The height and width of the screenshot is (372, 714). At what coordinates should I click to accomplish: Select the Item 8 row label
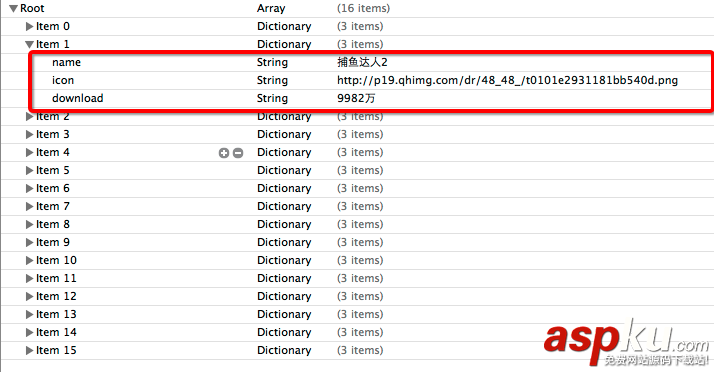(x=53, y=224)
